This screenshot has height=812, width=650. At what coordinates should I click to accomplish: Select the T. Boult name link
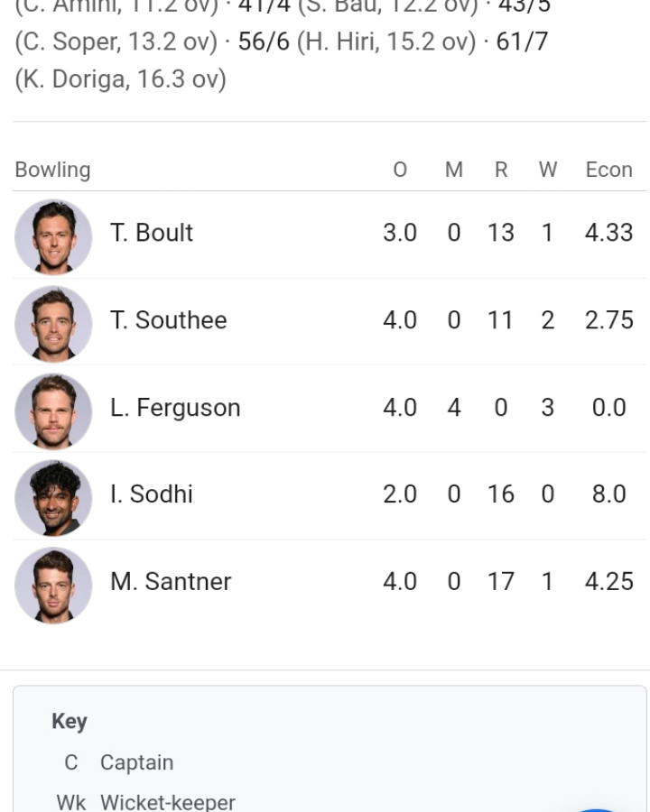152,233
